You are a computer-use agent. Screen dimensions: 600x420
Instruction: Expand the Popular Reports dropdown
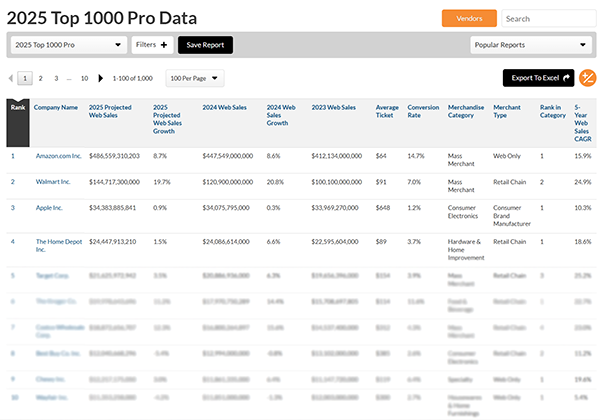(x=530, y=45)
